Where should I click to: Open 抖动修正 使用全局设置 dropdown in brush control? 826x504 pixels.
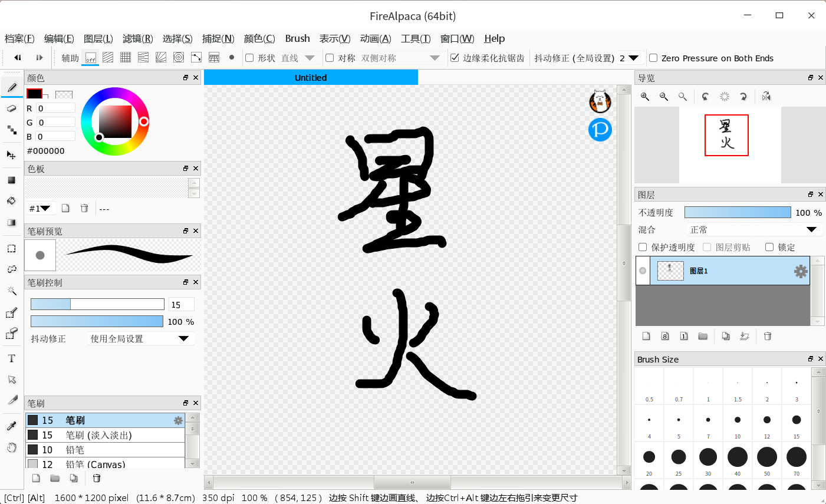tap(139, 339)
